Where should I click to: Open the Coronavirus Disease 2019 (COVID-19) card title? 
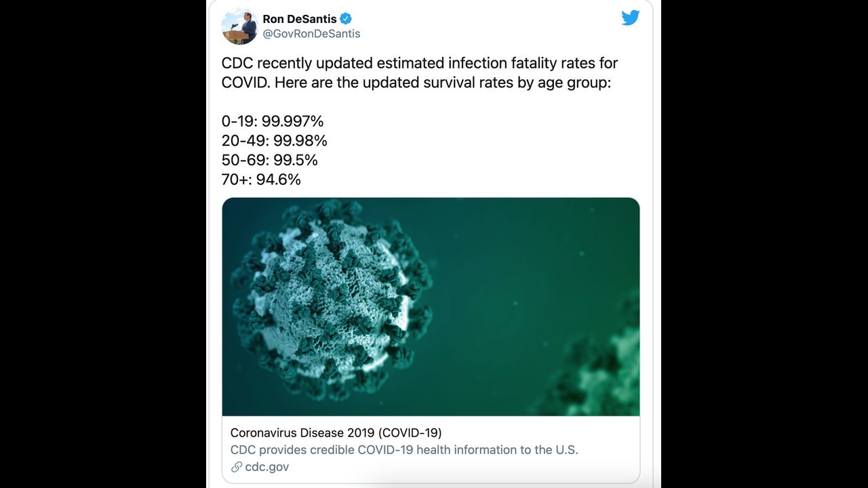[x=336, y=432]
